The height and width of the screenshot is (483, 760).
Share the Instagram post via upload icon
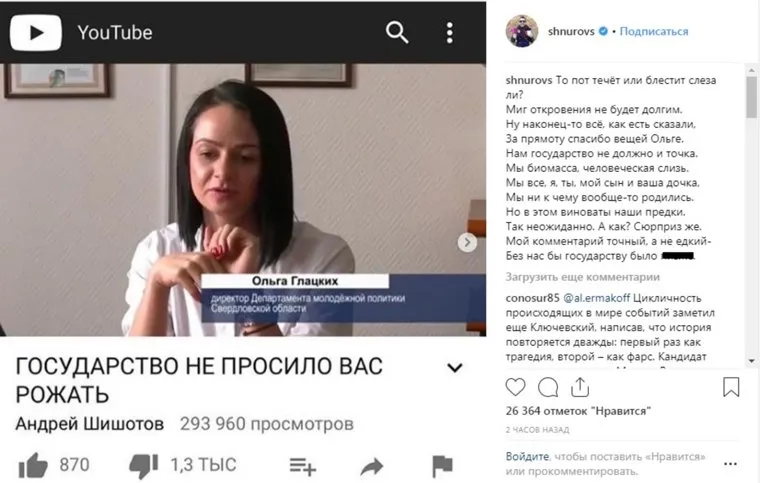point(580,387)
